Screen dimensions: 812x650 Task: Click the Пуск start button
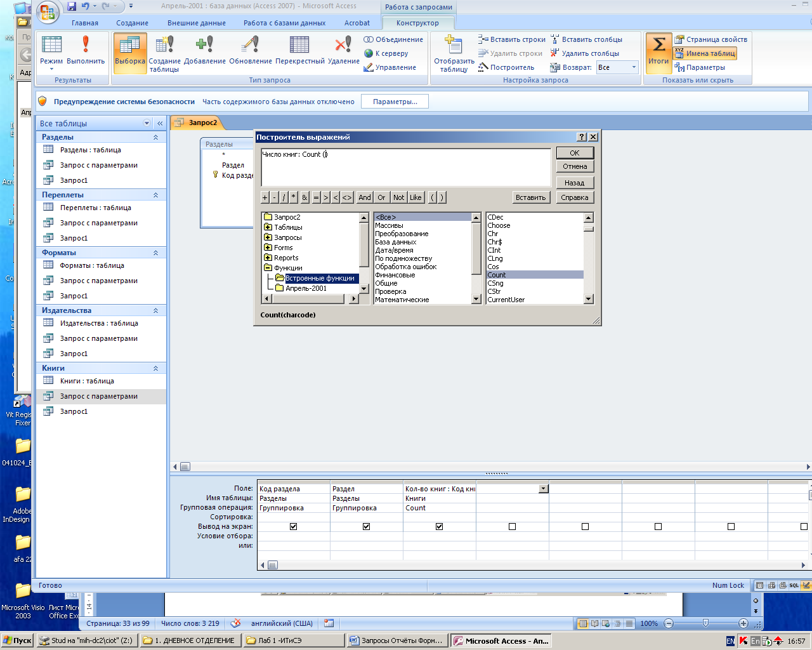(17, 640)
